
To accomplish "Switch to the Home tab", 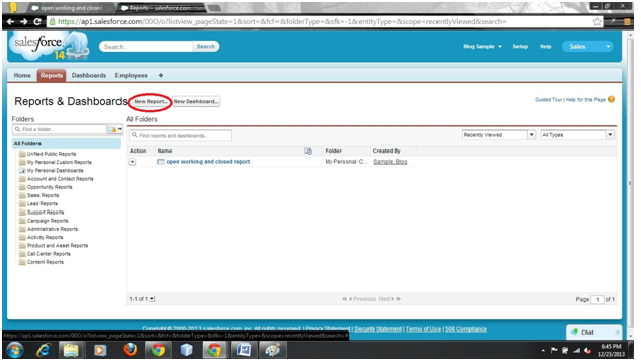I will pos(22,75).
